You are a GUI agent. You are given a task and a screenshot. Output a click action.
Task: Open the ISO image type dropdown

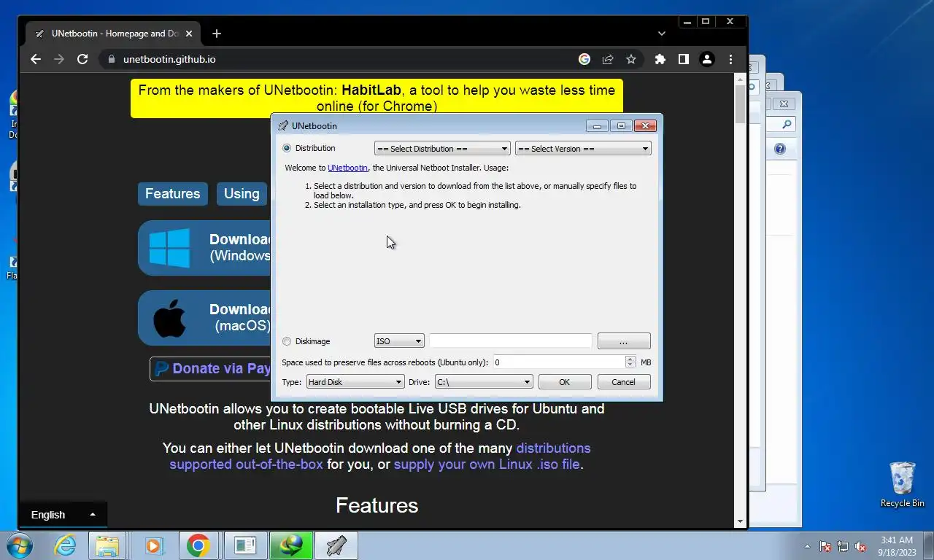[399, 341]
